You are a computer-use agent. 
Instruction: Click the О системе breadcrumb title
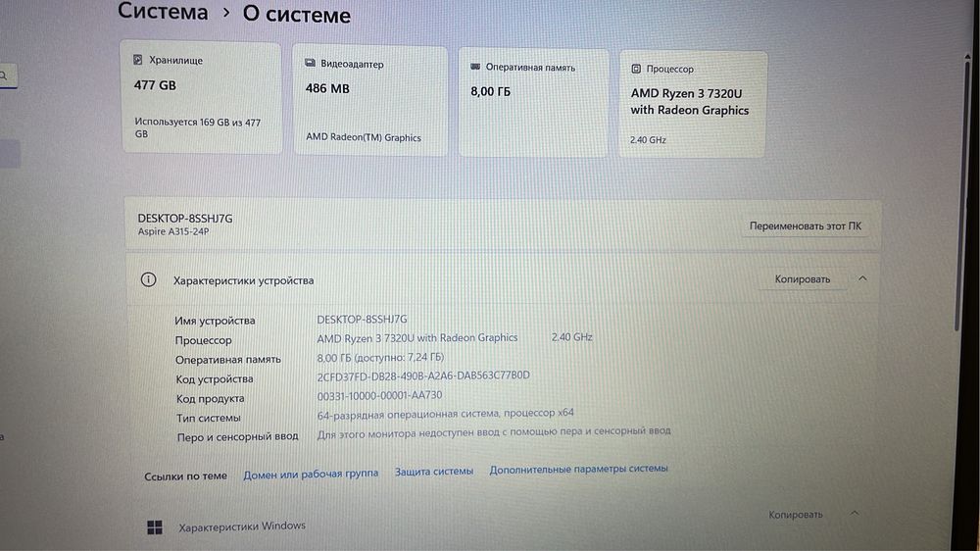297,15
